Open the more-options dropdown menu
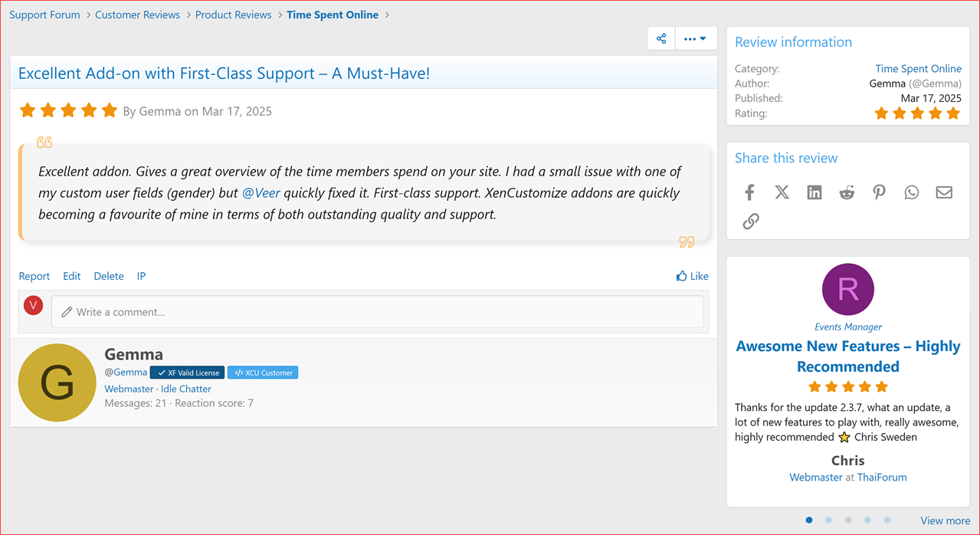The image size is (980, 535). click(x=694, y=38)
